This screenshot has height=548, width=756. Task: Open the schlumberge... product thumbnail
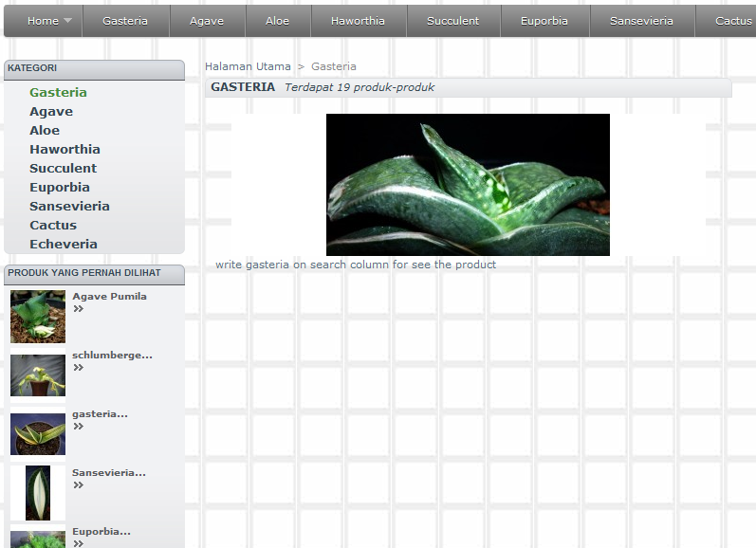[38, 375]
